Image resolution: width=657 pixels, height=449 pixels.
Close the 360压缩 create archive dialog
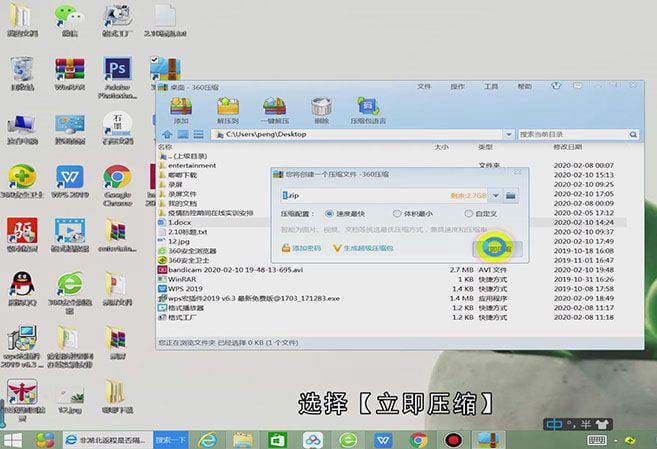tap(517, 172)
